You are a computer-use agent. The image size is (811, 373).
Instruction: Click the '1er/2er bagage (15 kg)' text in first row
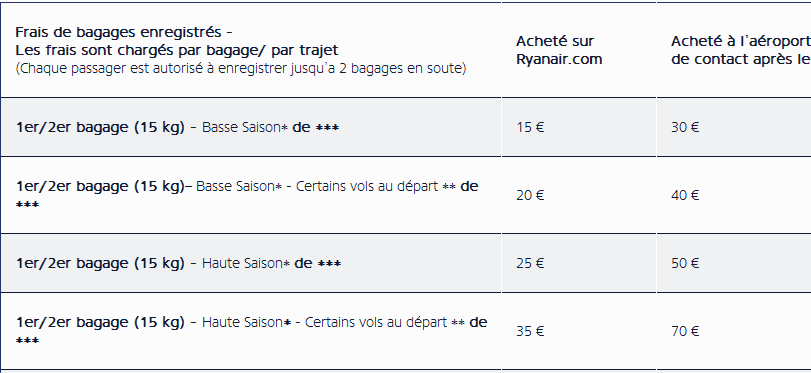coord(100,128)
